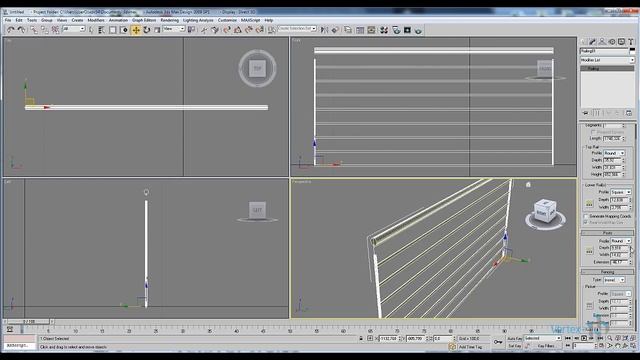Viewport: 640px width, 360px height.
Task: Activate the Bind to Space Warp tool
Action: [55, 30]
